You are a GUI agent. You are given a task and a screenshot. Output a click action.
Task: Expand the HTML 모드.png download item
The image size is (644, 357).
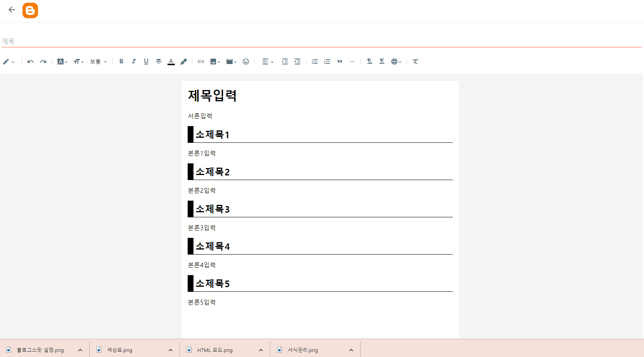(x=261, y=350)
